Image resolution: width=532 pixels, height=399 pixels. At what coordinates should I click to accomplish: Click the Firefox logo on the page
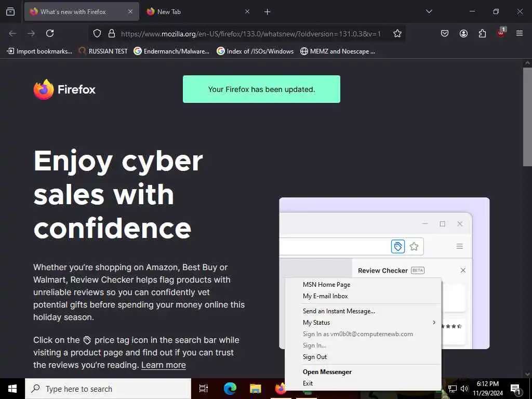(64, 89)
